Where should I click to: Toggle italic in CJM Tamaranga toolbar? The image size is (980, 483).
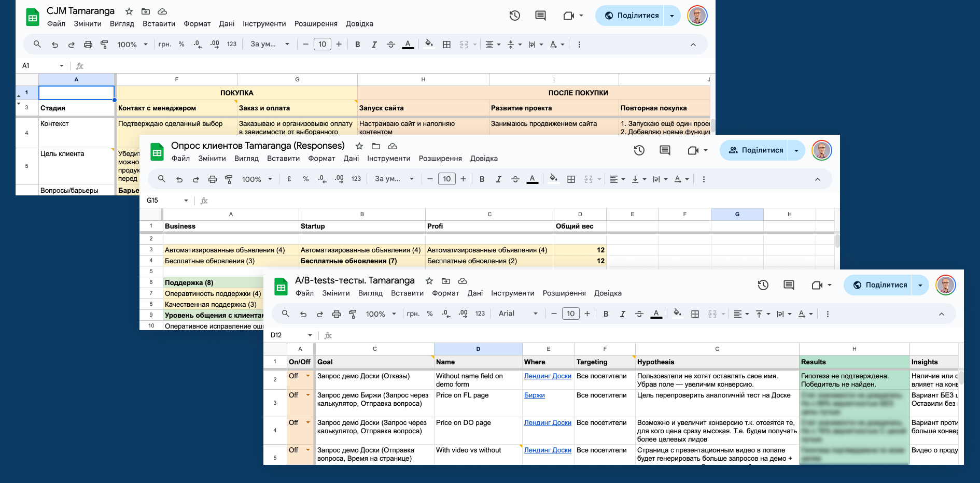pyautogui.click(x=374, y=45)
